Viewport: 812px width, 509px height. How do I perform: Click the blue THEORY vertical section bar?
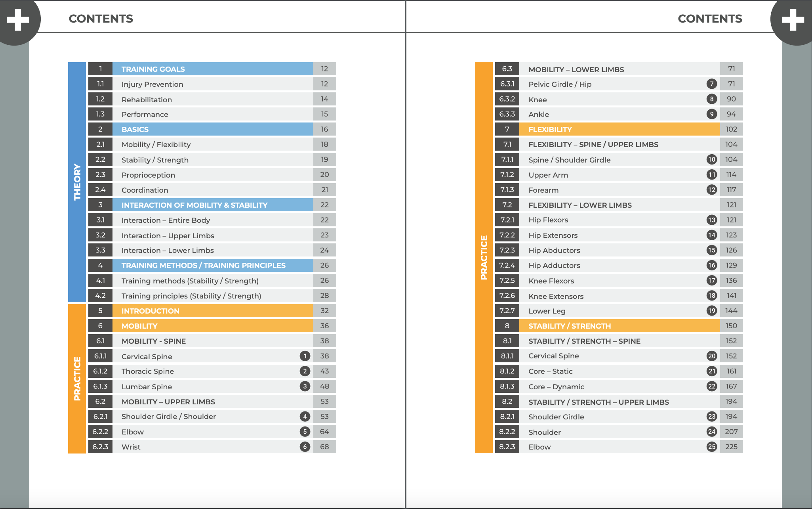pos(77,182)
